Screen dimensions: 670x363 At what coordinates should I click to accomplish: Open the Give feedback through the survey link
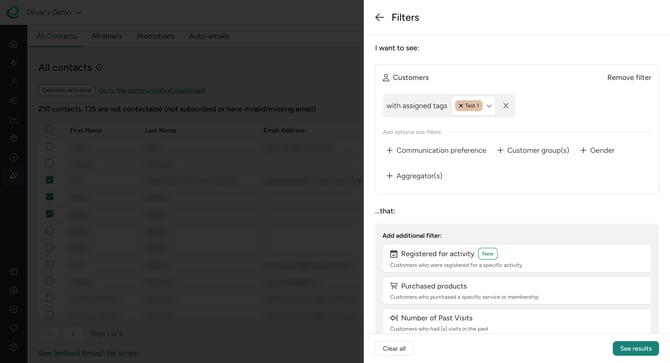pos(88,353)
